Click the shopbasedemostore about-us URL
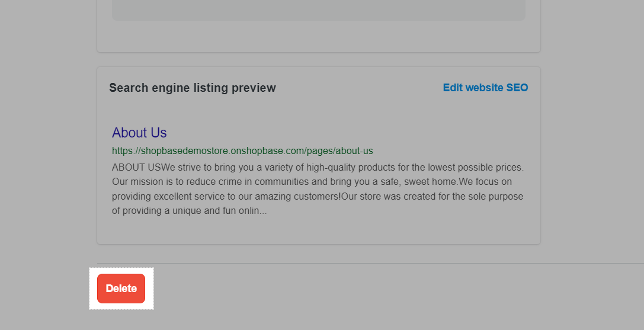 242,151
